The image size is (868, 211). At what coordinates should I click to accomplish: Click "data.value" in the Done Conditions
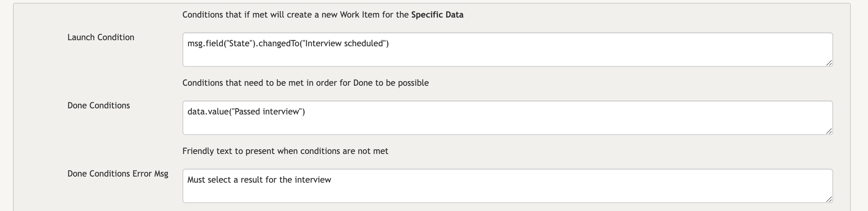pyautogui.click(x=208, y=112)
